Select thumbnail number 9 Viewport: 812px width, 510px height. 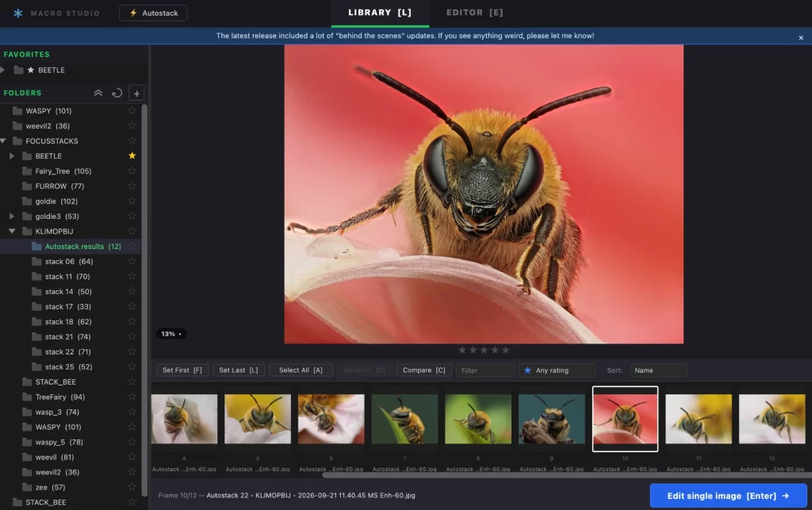pos(552,419)
